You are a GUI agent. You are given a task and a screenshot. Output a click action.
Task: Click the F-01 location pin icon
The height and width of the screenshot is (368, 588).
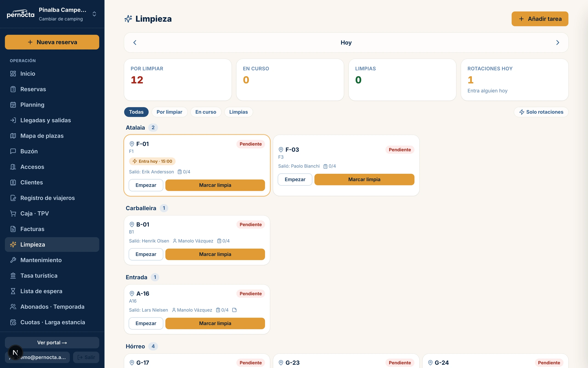point(132,144)
